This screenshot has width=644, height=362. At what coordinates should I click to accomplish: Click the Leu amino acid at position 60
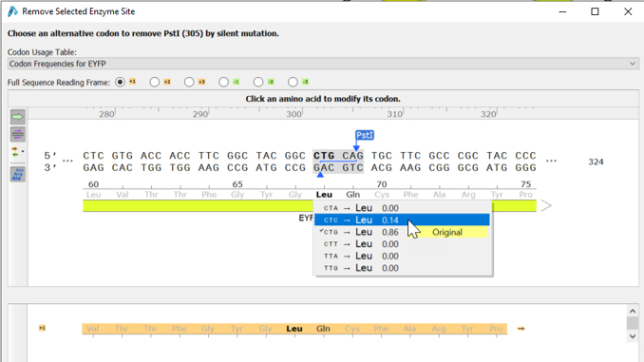click(94, 195)
